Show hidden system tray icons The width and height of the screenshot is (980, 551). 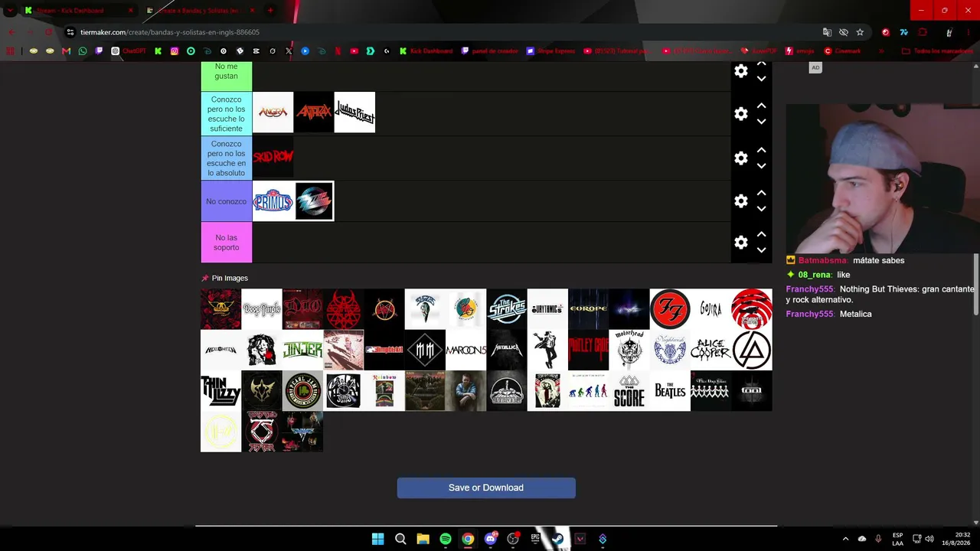[x=845, y=539]
